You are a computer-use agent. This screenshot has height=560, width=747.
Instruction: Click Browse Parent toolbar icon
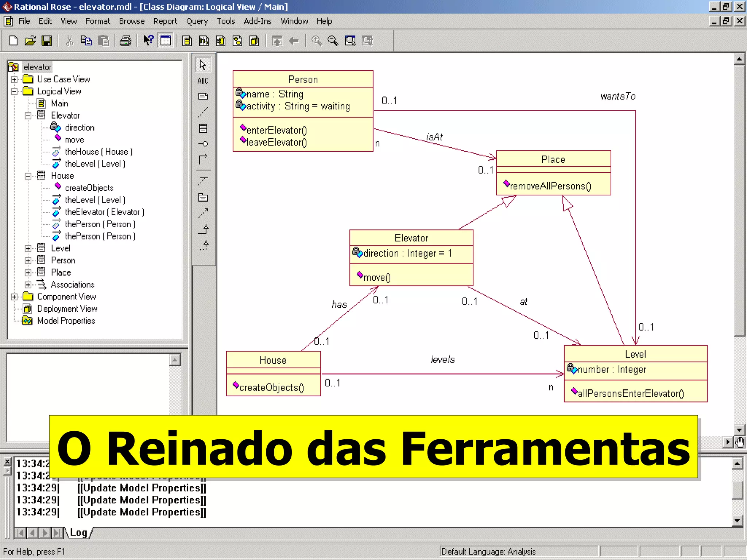point(277,41)
